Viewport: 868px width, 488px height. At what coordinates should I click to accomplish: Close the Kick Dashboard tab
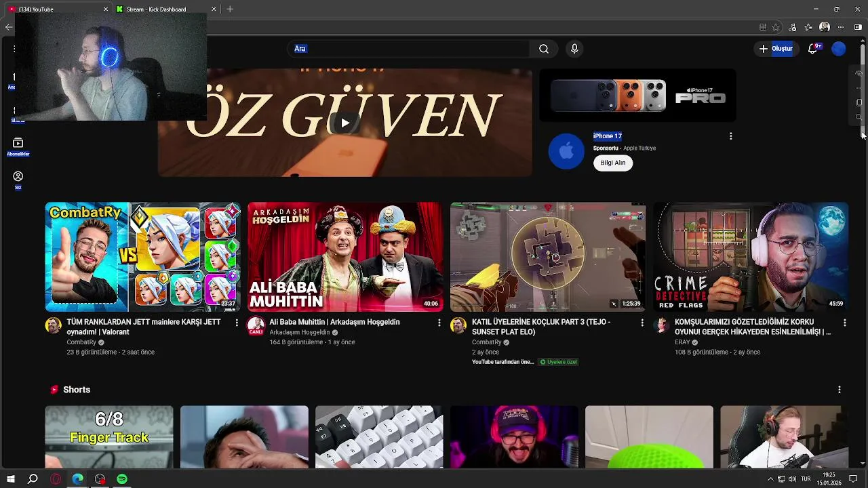coord(214,9)
